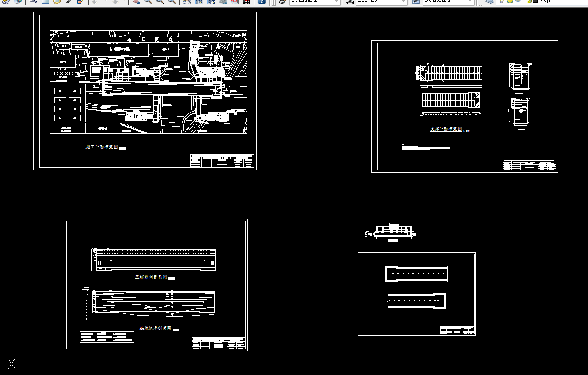Click the Zoom Previous magnifier icon
Viewport: 588px width, 375px height.
click(x=172, y=1)
